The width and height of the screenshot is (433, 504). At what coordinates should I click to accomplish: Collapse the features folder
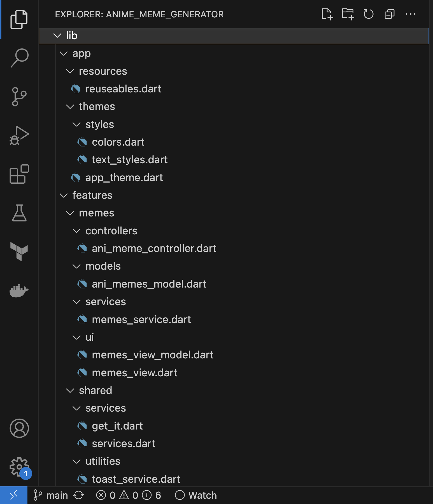92,195
